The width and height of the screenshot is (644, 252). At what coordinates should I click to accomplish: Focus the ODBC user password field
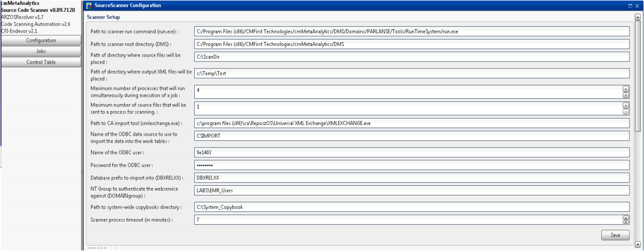point(411,164)
